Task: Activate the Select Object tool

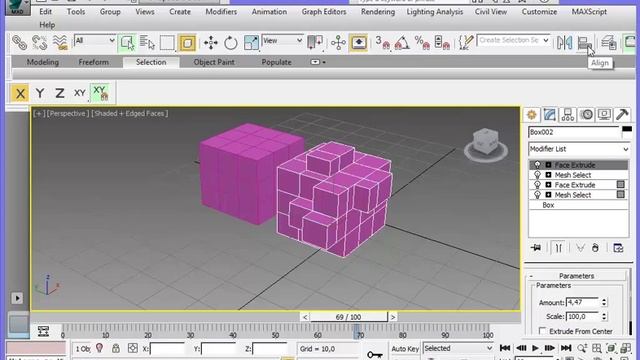Action: (x=127, y=42)
